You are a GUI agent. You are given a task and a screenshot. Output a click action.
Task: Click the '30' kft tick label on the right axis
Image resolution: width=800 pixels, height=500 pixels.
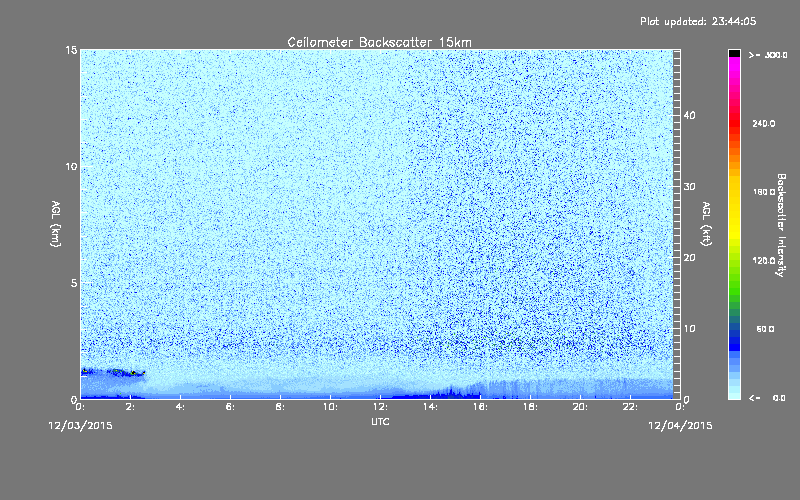(689, 187)
